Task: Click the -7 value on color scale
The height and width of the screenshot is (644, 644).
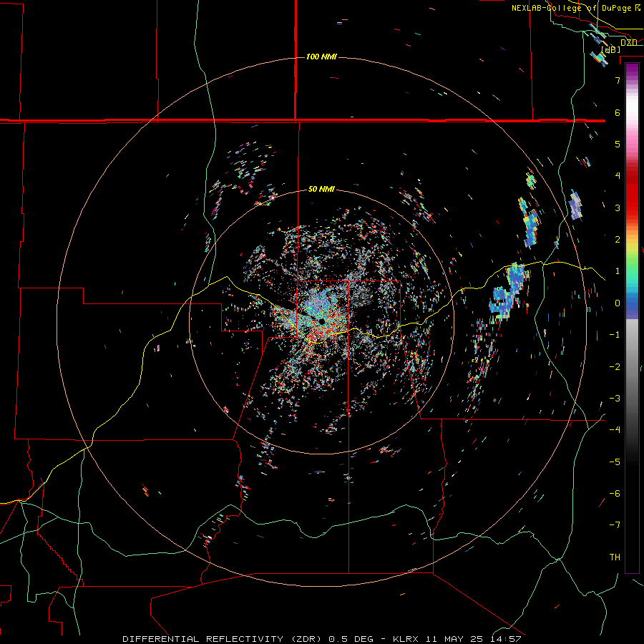Action: click(615, 525)
